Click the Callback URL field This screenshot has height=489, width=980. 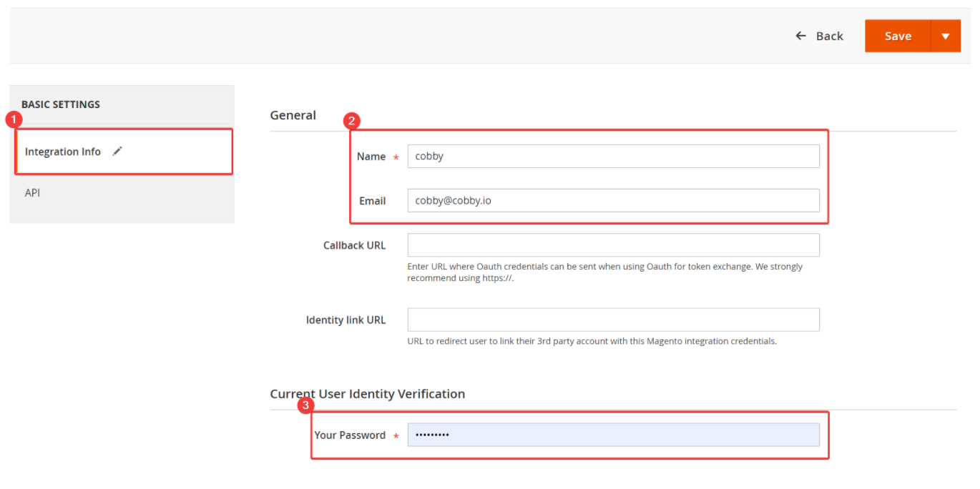tap(613, 245)
